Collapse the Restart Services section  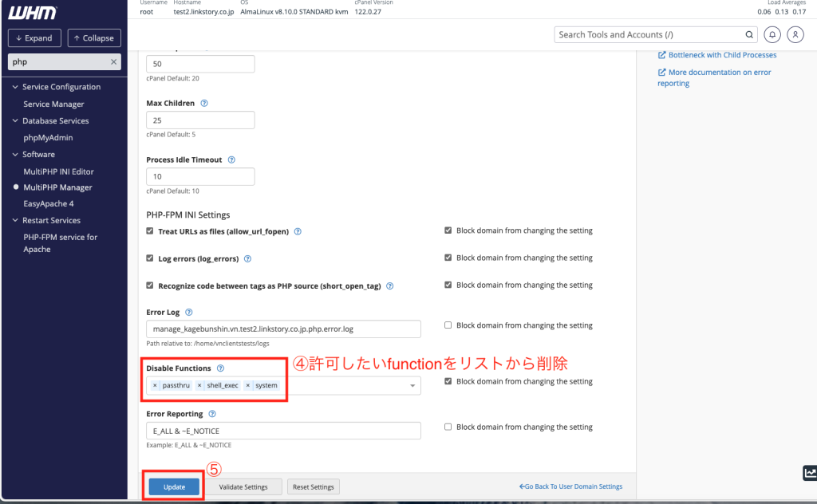pos(15,220)
